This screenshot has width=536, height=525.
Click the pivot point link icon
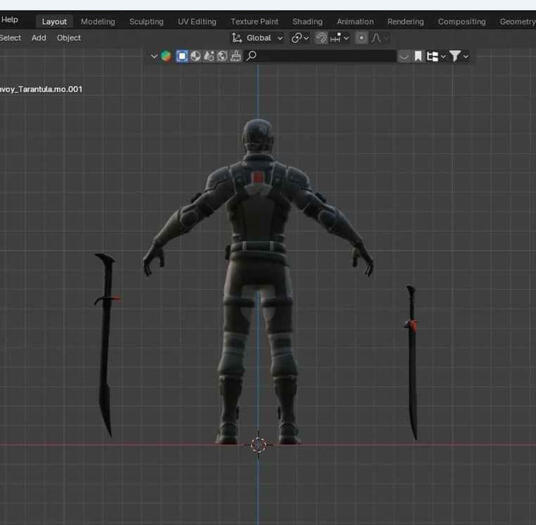(x=296, y=38)
